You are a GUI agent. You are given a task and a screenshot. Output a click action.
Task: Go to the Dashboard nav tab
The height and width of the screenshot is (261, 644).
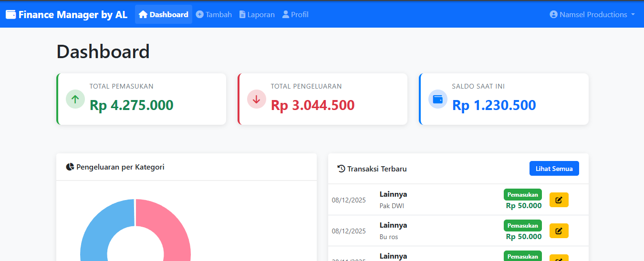[x=164, y=14]
